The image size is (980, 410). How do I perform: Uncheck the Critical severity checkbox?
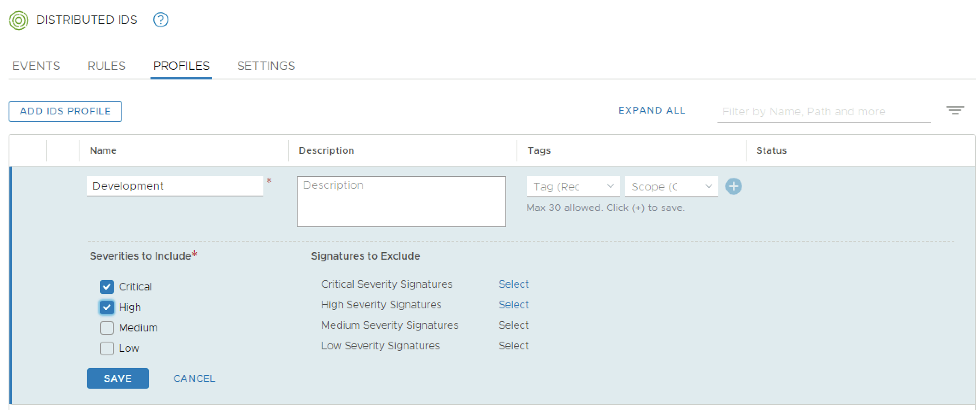pos(107,287)
